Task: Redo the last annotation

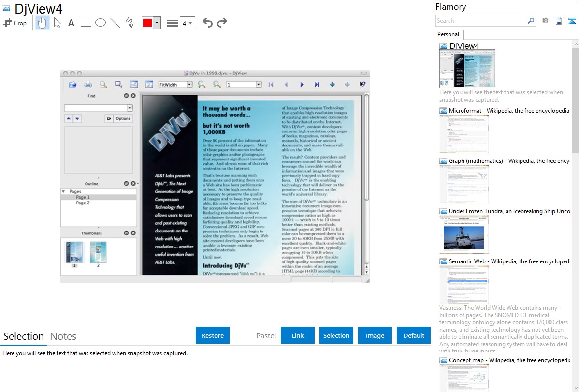Action: (222, 23)
